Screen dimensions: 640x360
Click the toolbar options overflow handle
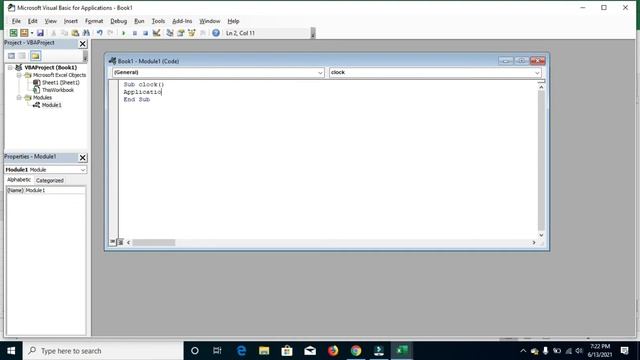pyautogui.click(x=313, y=33)
